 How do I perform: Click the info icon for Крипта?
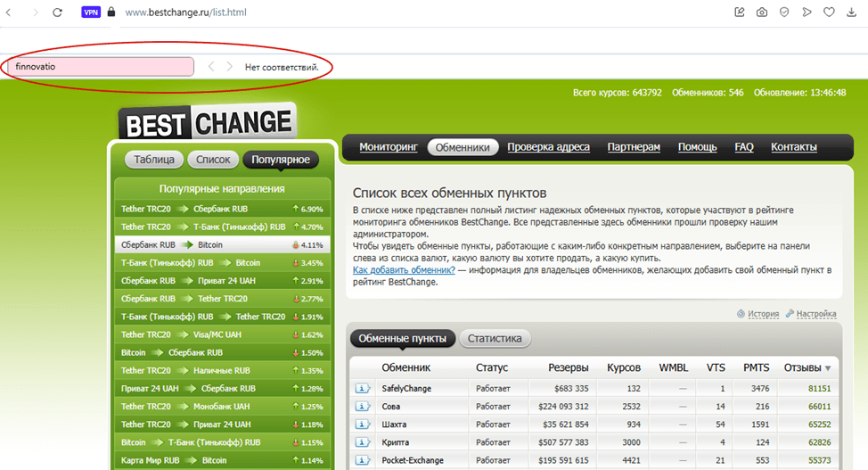(362, 442)
